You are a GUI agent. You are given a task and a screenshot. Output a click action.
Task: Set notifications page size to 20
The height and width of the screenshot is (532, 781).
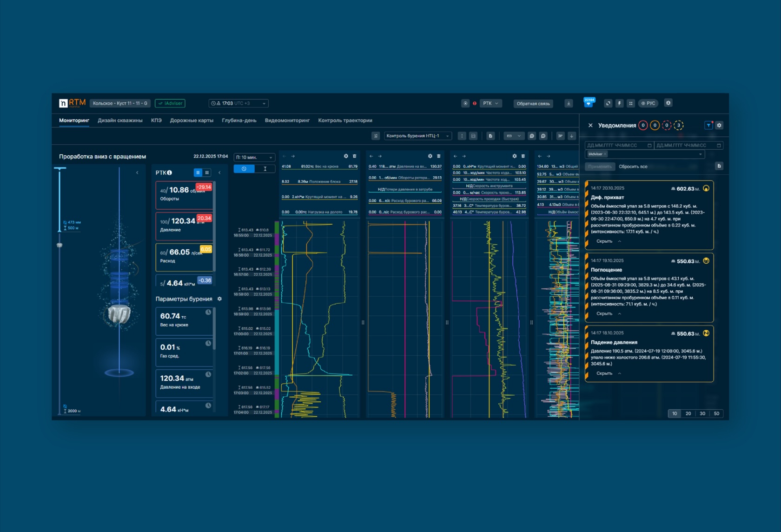coord(688,413)
